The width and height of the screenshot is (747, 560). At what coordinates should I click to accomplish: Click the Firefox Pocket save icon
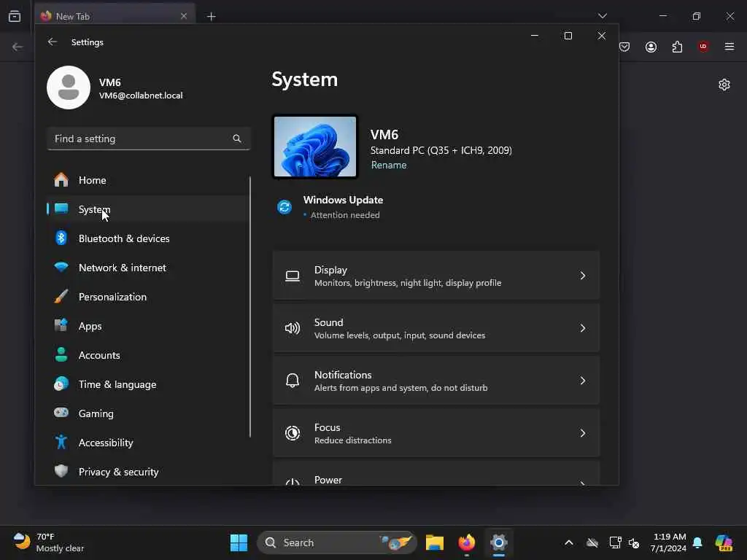[624, 47]
